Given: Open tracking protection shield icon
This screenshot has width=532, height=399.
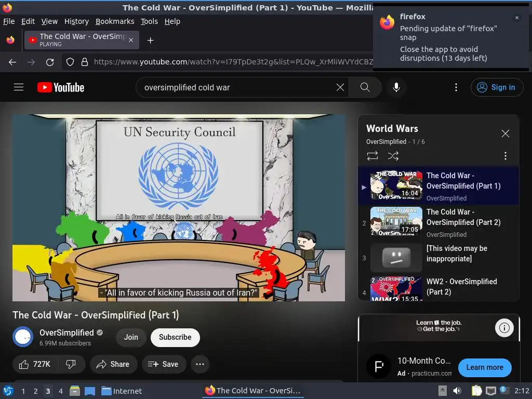Looking at the screenshot, I should tap(70, 62).
